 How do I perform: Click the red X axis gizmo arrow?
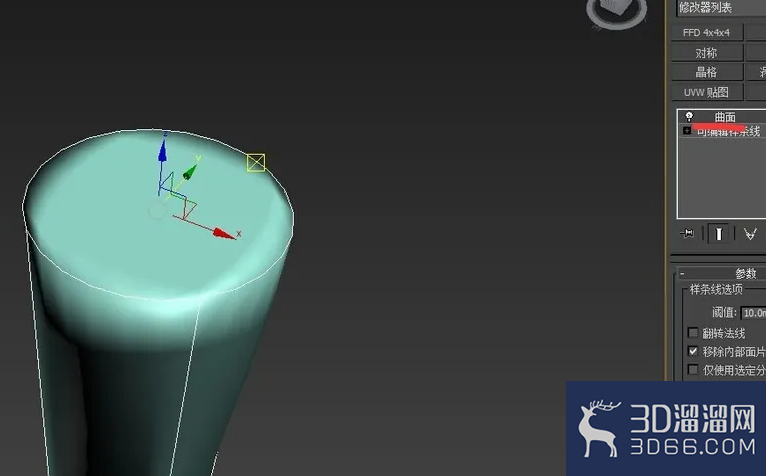coord(225,234)
